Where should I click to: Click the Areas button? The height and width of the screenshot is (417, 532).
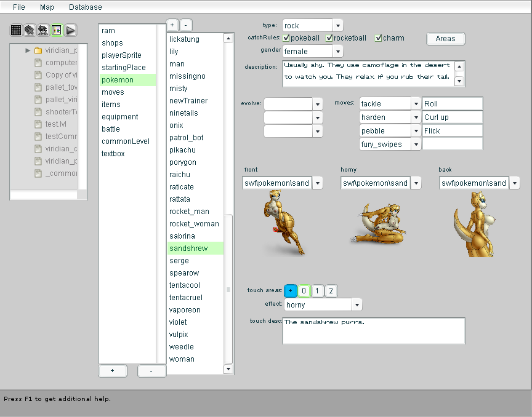coord(445,39)
